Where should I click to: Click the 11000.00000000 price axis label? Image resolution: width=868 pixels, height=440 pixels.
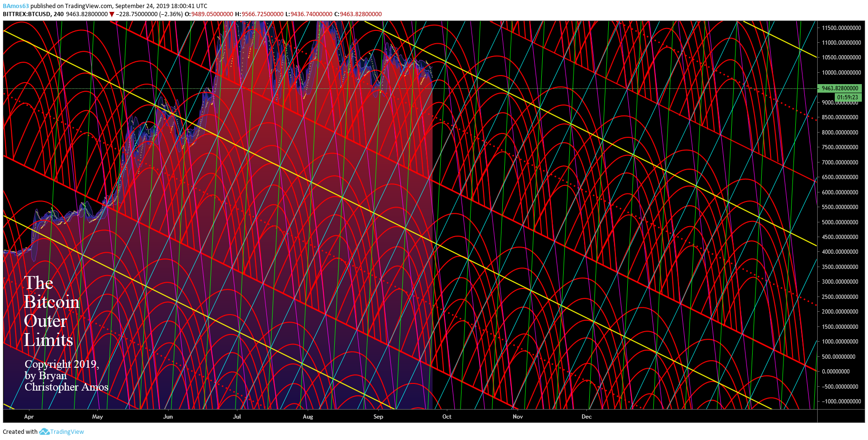pos(841,43)
